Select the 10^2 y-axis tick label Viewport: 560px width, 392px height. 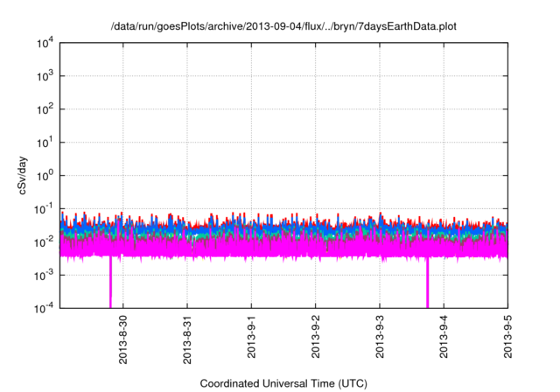click(45, 109)
